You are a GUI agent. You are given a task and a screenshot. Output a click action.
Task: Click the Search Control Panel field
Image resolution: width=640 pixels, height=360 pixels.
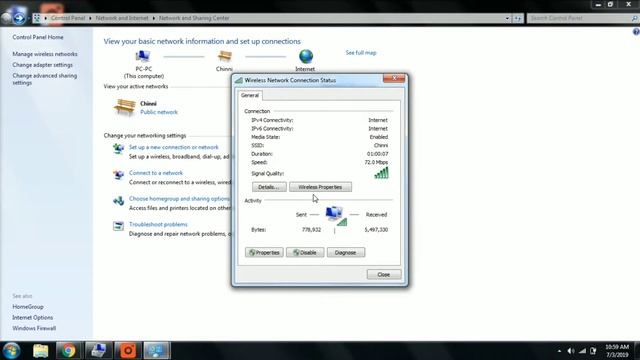point(582,18)
